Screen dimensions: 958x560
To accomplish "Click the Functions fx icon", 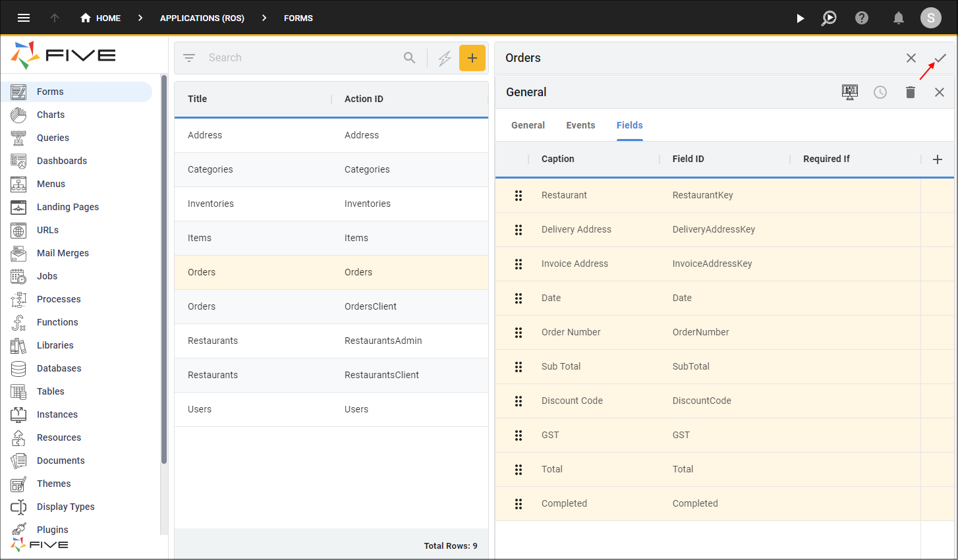I will [x=18, y=322].
